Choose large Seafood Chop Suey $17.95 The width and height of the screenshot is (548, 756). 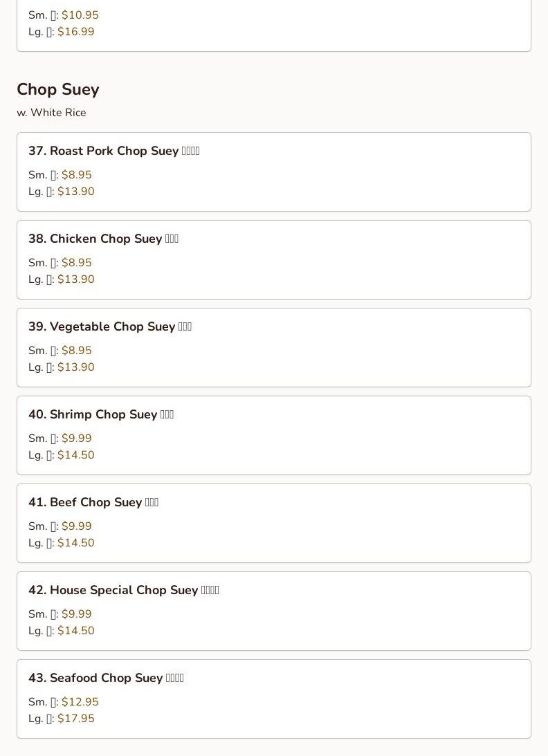click(75, 718)
